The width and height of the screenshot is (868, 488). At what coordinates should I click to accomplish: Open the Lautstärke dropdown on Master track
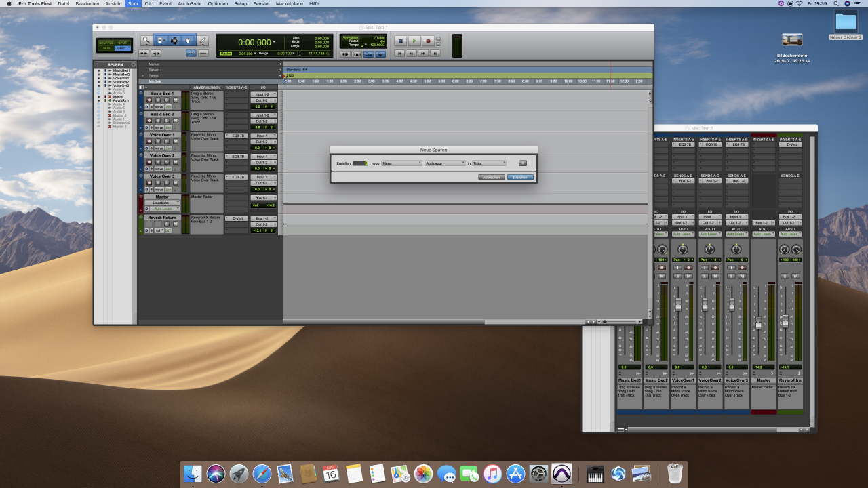tap(162, 203)
